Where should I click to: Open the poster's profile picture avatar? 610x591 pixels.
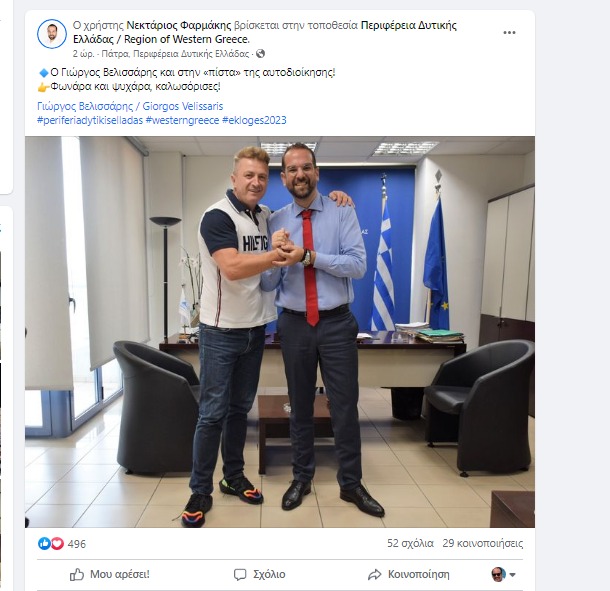coord(52,34)
